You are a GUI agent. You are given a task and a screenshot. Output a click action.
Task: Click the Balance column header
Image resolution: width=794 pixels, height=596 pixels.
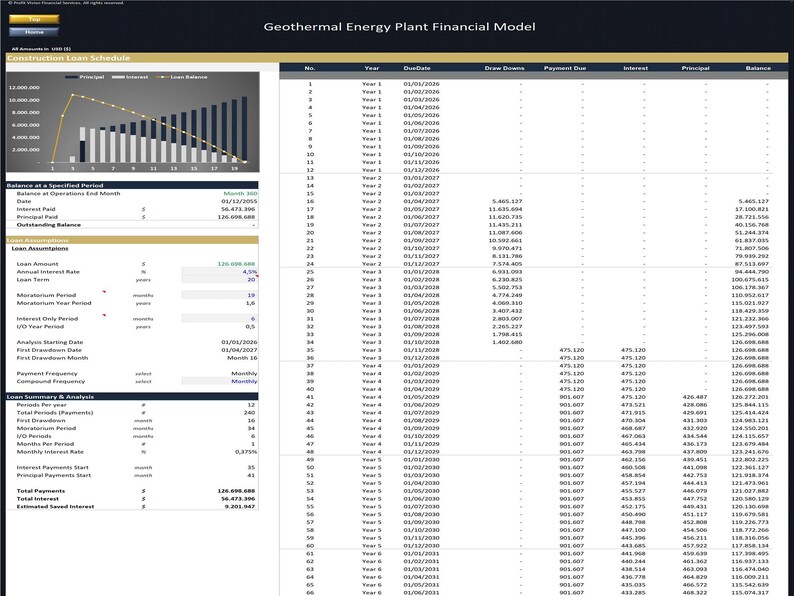click(758, 68)
